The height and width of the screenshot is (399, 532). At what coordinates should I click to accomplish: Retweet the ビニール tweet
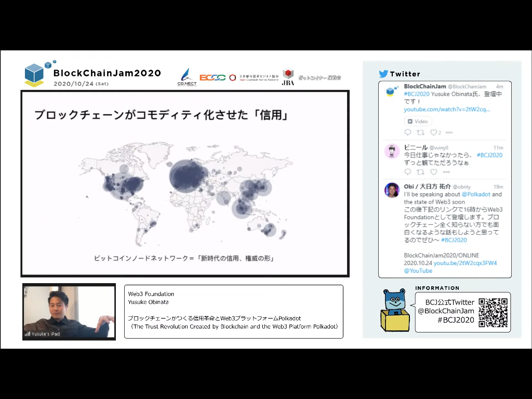point(420,171)
